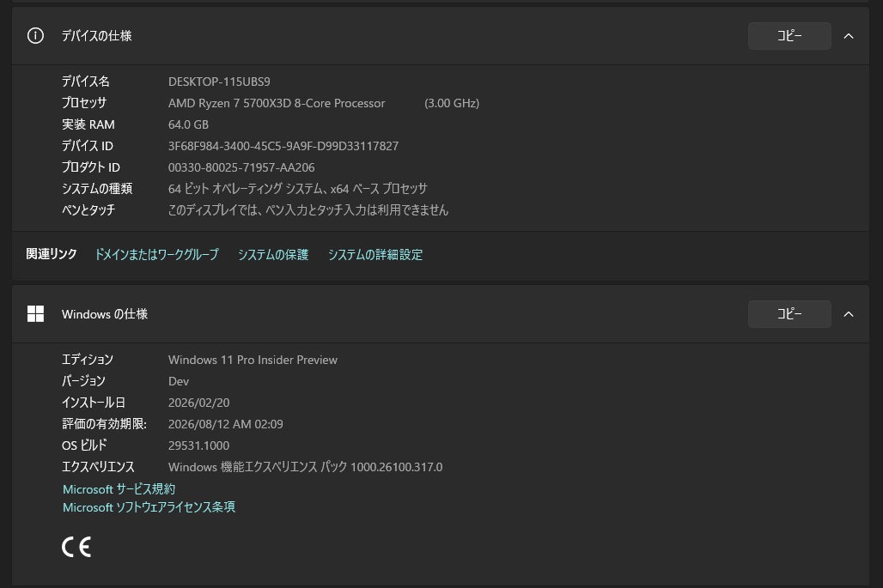The width and height of the screenshot is (883, 588).
Task: Click the バージョン label
Action: coord(83,381)
